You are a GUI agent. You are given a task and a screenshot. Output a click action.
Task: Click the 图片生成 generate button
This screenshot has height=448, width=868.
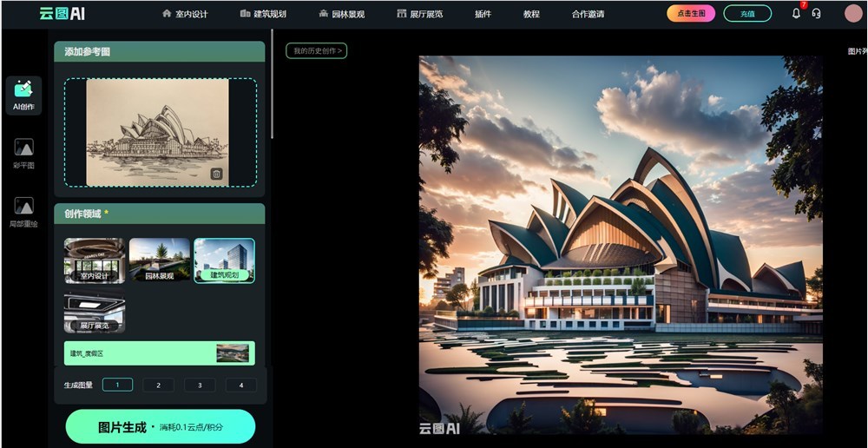[x=161, y=426]
